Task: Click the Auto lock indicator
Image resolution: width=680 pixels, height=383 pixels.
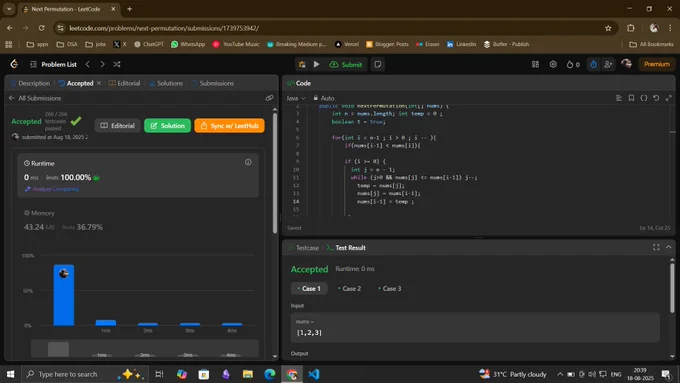Action: click(324, 98)
